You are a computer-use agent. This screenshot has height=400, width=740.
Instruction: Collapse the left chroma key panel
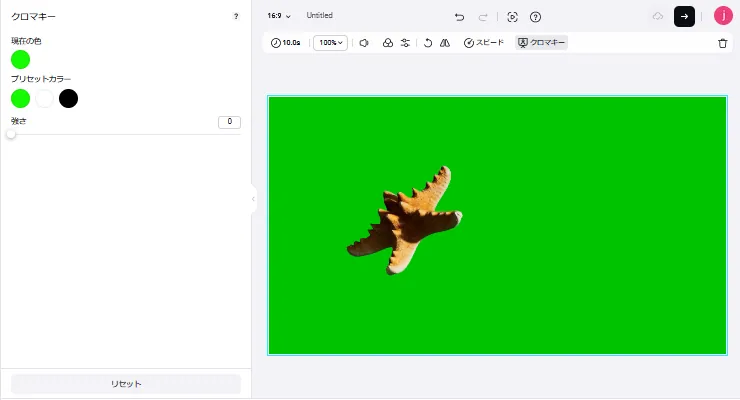[x=253, y=199]
